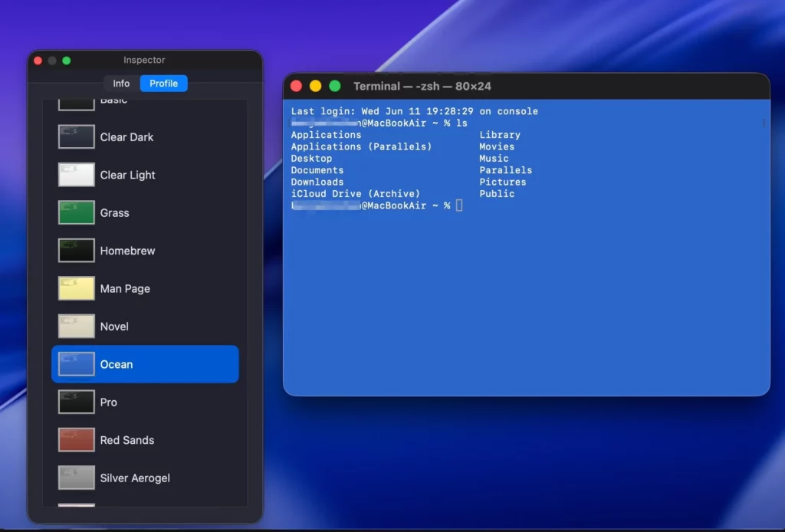
Task: Choose the Clear Dark profile thumbnail
Action: (x=76, y=136)
